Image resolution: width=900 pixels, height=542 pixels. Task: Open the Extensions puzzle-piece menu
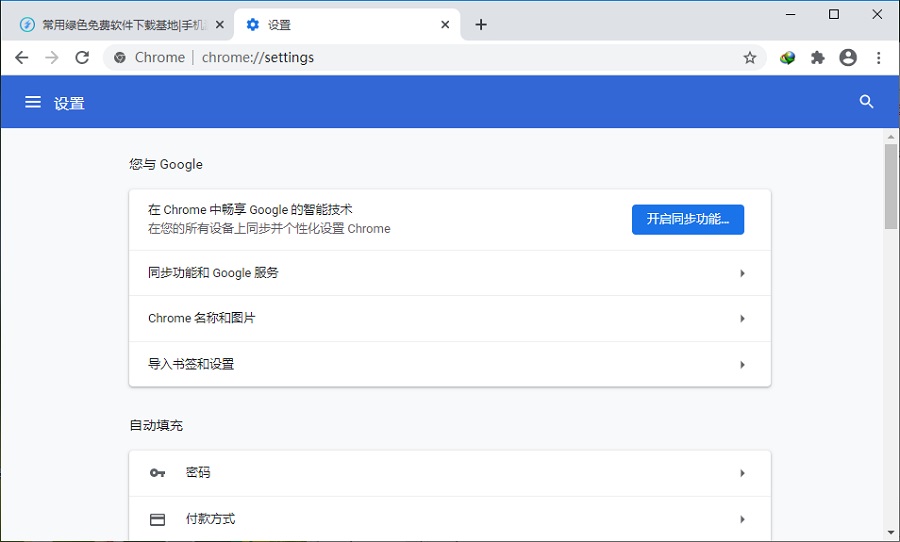(x=817, y=57)
